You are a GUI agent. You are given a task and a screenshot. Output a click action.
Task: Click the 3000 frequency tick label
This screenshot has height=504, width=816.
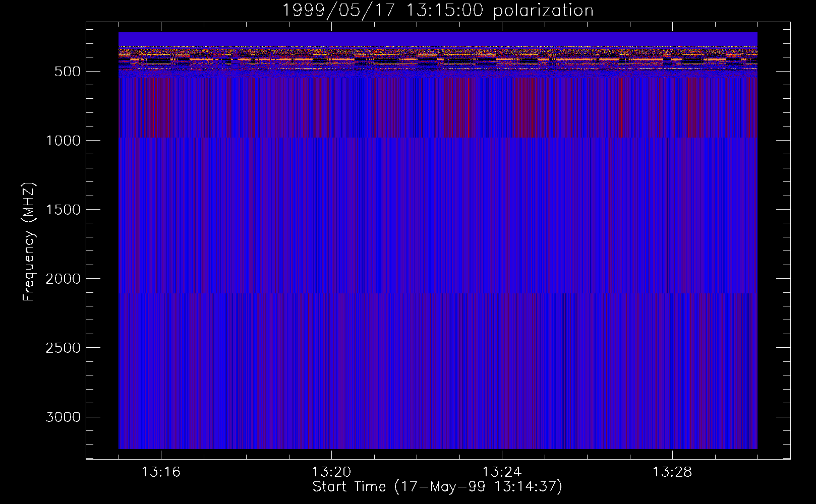pyautogui.click(x=63, y=417)
